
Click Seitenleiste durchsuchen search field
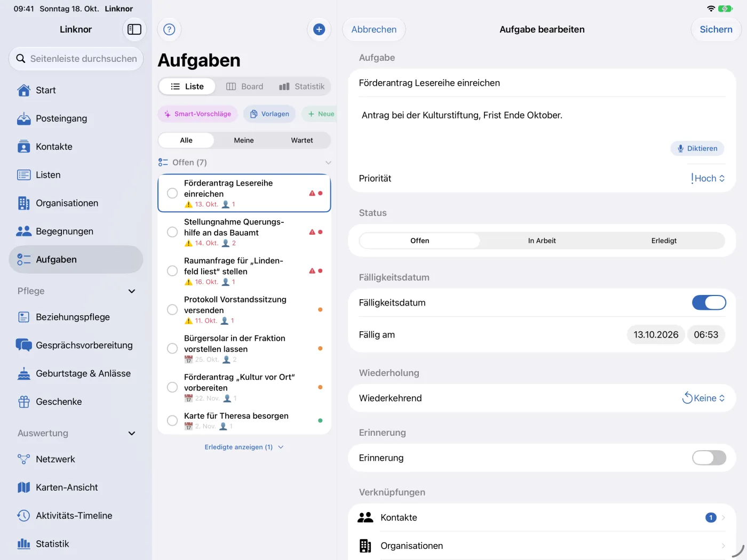[76, 59]
